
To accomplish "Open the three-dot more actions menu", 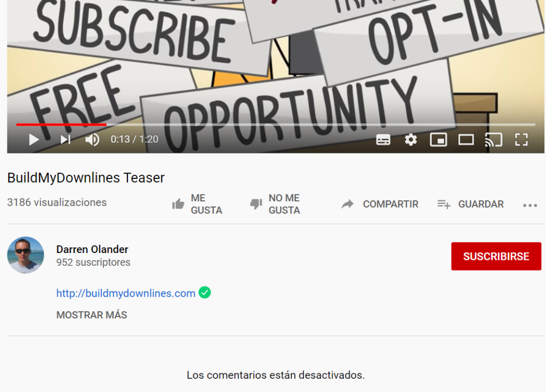I will (530, 205).
